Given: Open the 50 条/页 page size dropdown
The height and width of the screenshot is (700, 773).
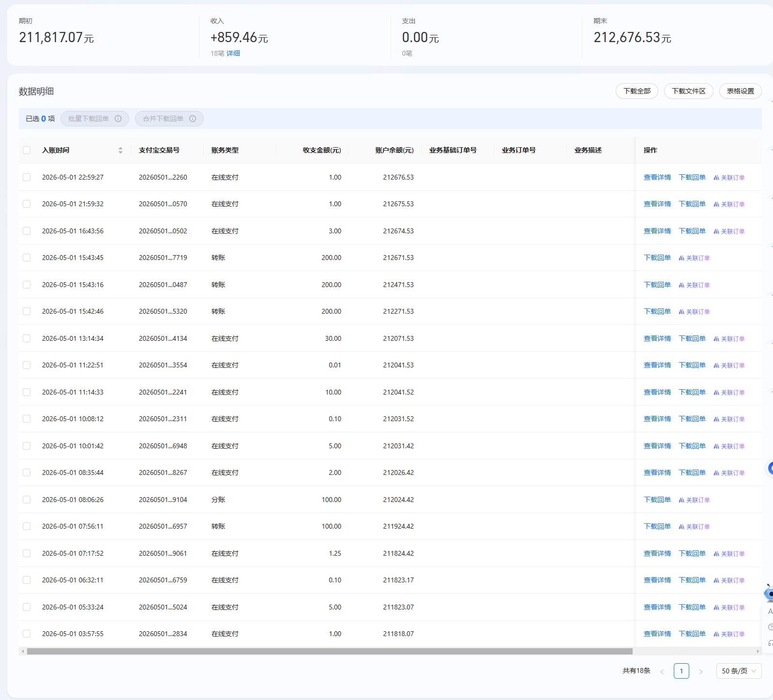Looking at the screenshot, I should click(739, 671).
